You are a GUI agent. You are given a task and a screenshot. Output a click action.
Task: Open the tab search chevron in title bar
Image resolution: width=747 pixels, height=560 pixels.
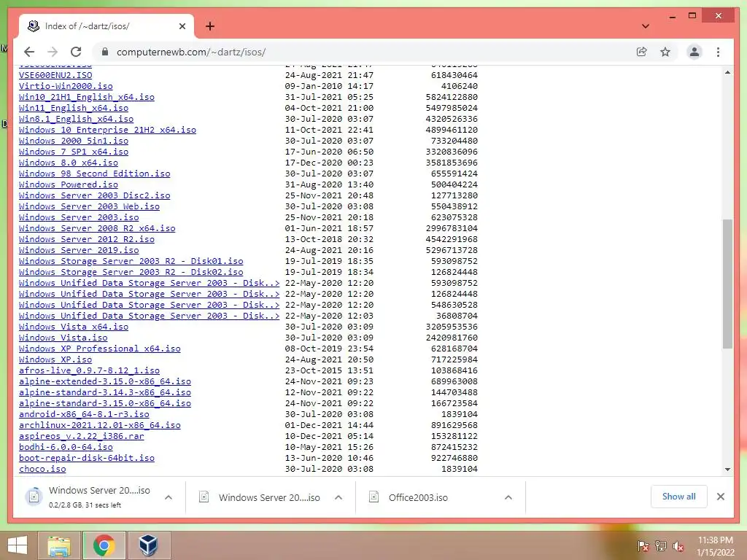(645, 26)
